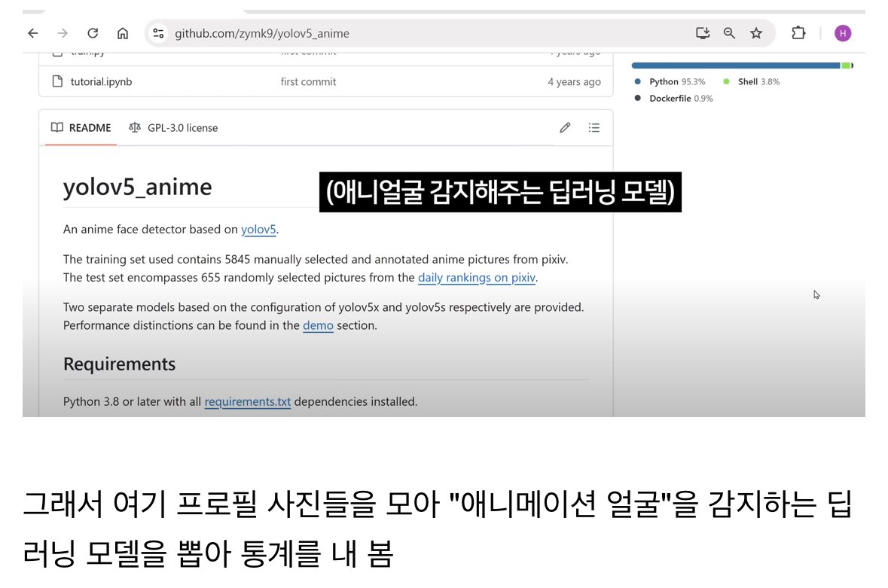Bookmark this page with the star

pyautogui.click(x=756, y=33)
